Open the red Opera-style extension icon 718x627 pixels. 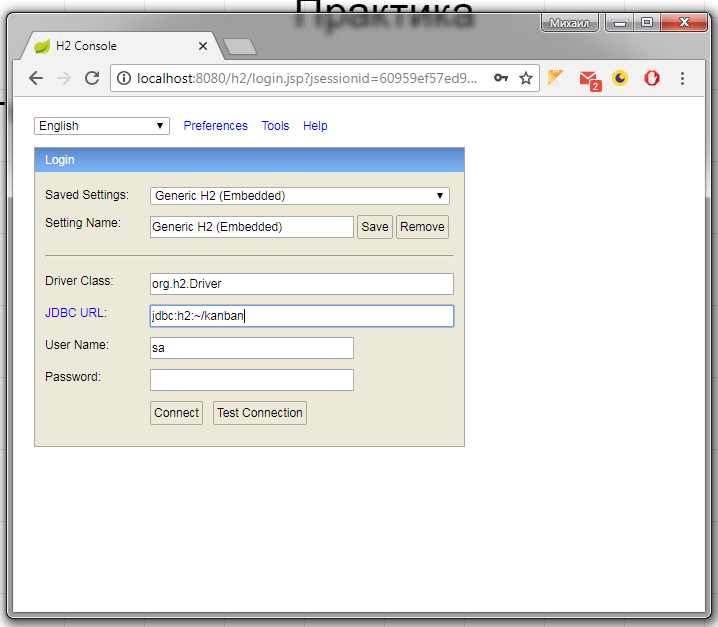pyautogui.click(x=652, y=78)
